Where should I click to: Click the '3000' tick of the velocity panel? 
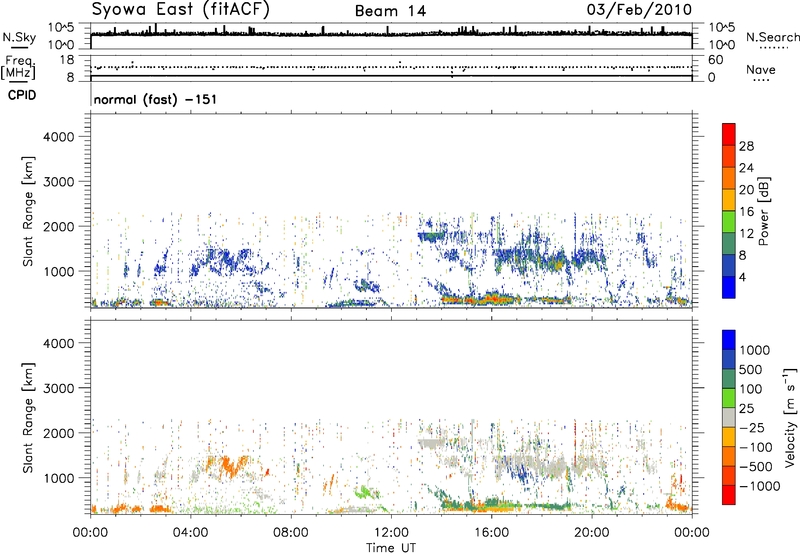pyautogui.click(x=58, y=388)
